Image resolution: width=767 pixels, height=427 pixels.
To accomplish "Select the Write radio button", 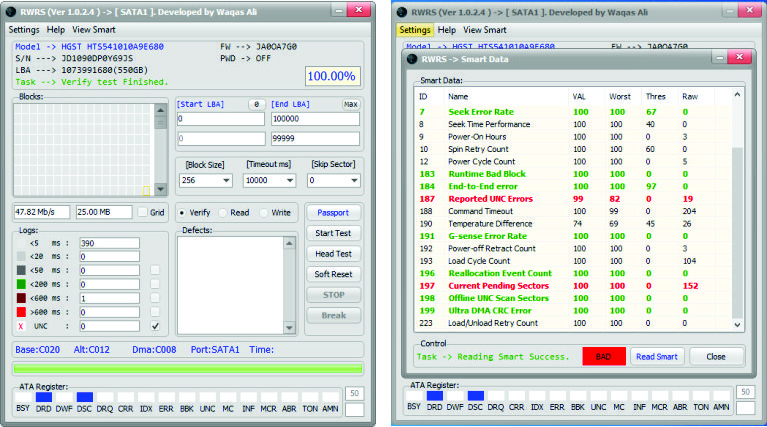I will pos(264,213).
